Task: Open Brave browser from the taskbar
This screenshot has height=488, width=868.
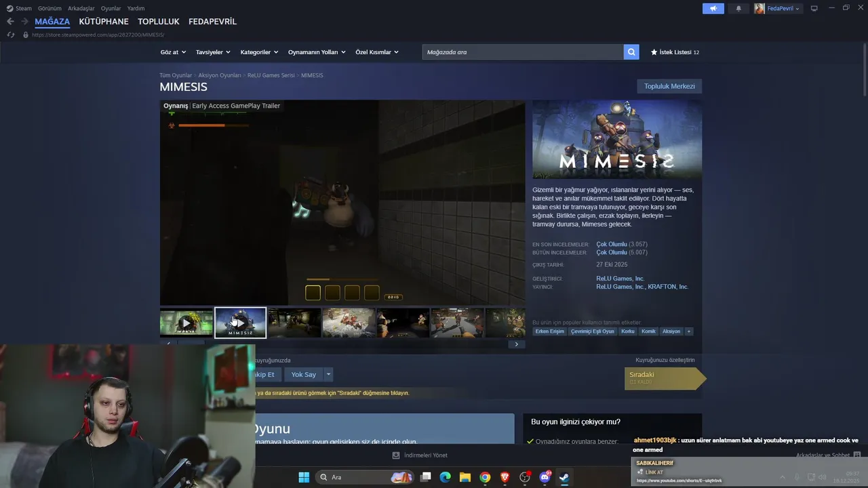Action: click(x=505, y=477)
